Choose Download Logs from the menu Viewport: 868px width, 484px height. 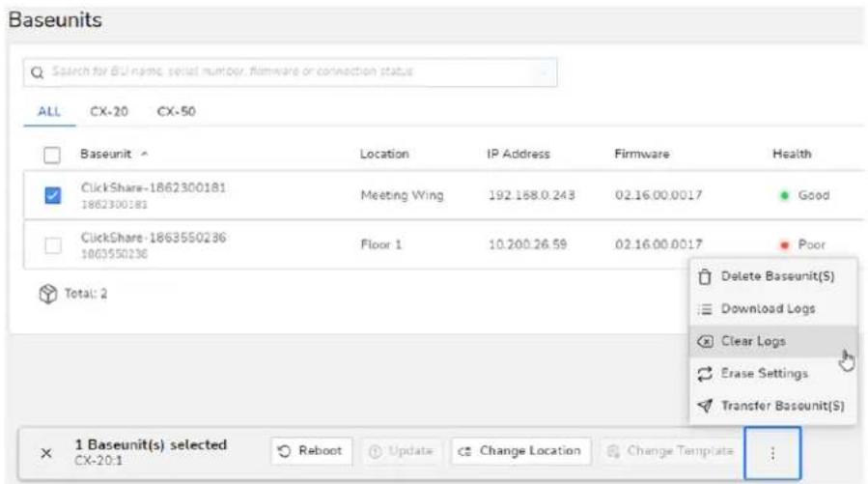(x=773, y=309)
